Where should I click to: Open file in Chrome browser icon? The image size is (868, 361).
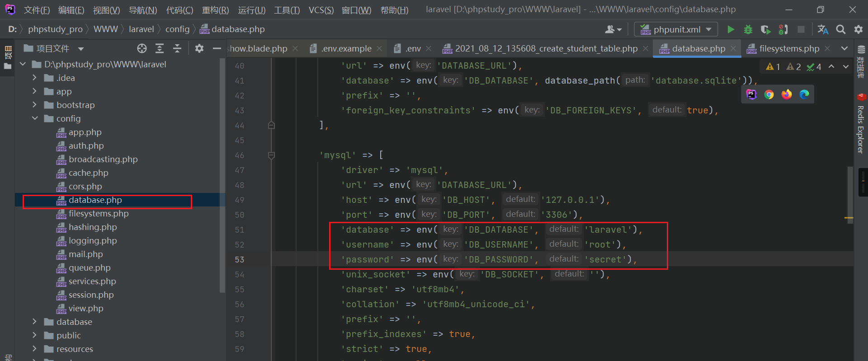coord(769,94)
